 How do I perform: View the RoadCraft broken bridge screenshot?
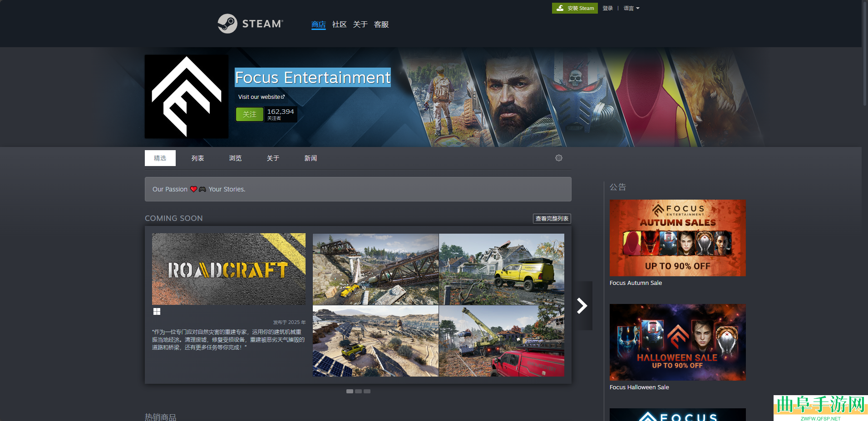[x=375, y=269]
